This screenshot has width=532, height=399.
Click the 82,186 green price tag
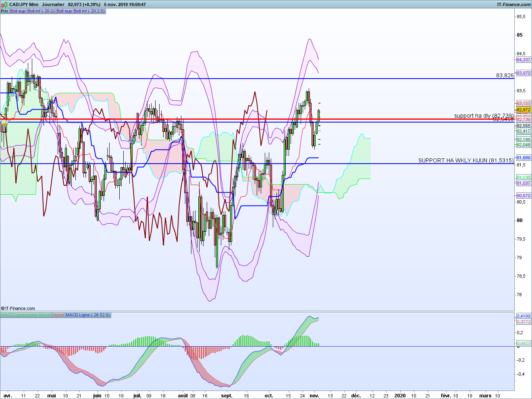[x=524, y=139]
